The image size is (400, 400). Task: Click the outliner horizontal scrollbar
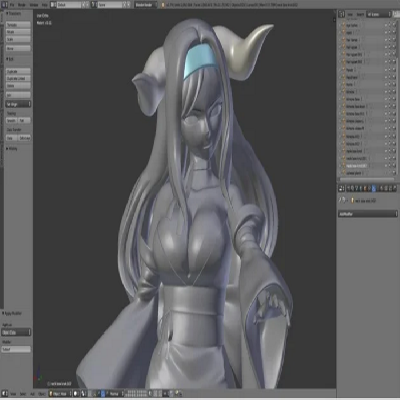(367, 180)
